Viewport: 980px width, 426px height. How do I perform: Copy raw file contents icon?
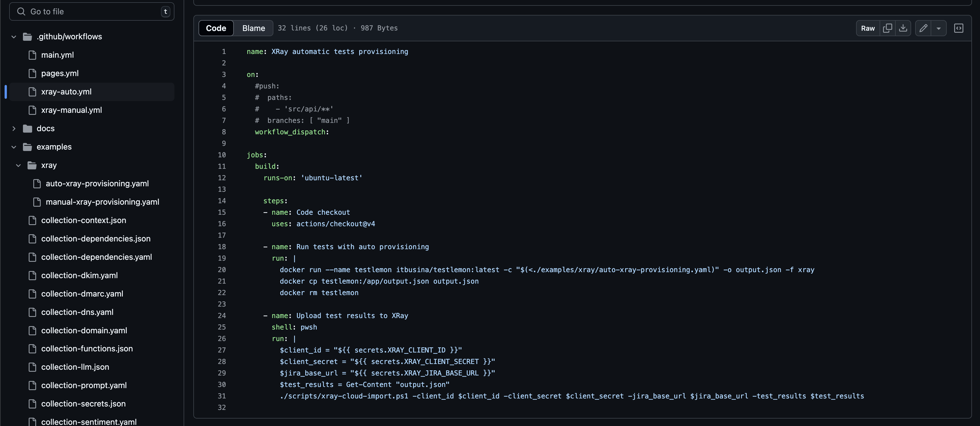pyautogui.click(x=887, y=28)
